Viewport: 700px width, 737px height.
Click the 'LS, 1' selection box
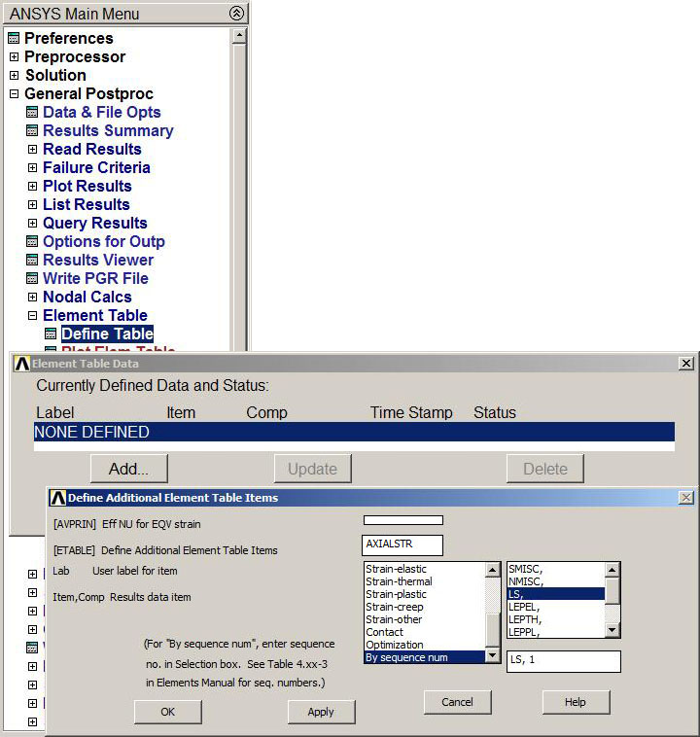(563, 661)
